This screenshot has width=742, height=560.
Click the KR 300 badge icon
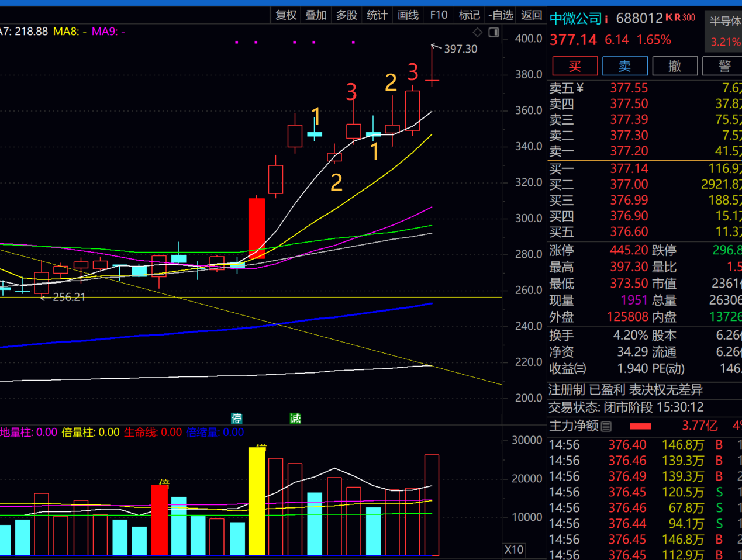coord(681,18)
